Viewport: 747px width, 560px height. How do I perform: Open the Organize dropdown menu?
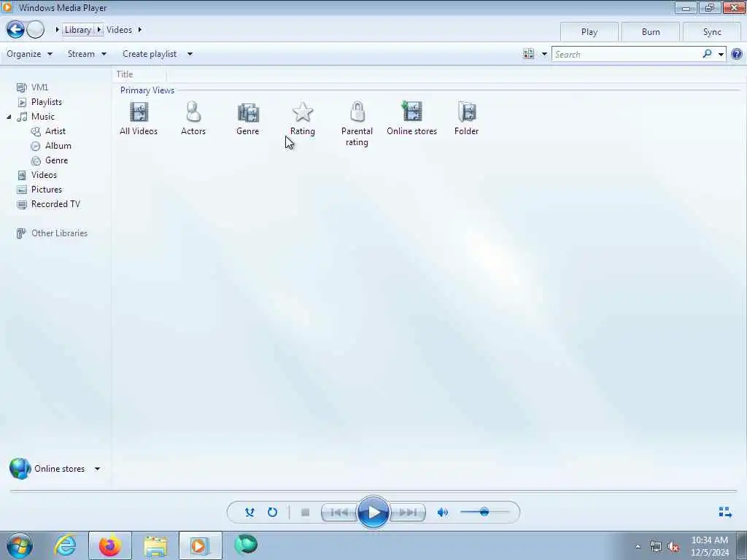point(29,54)
